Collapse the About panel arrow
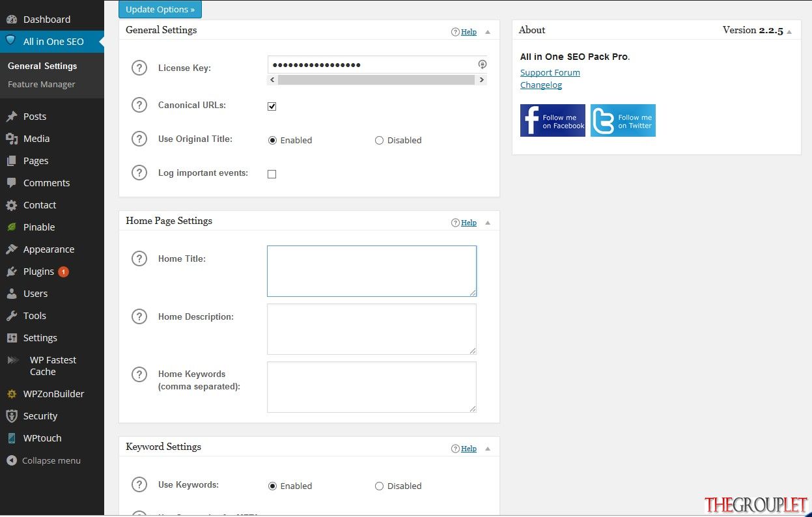This screenshot has width=812, height=517. [x=789, y=32]
